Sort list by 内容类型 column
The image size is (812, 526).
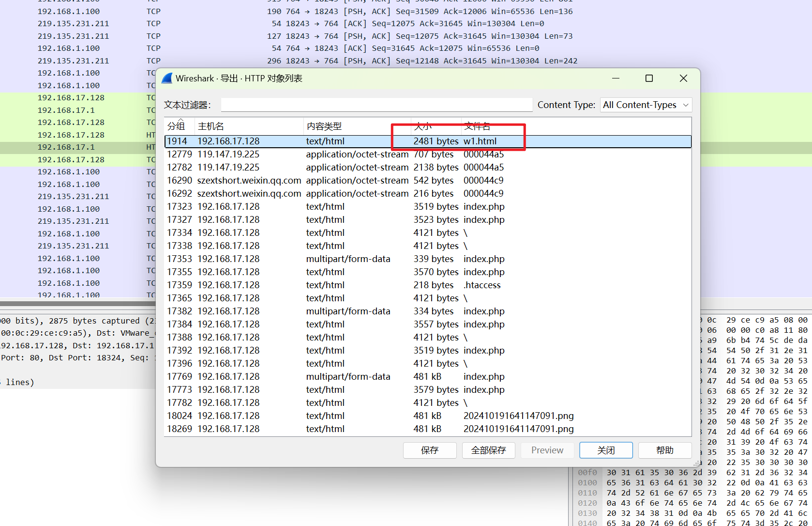click(324, 126)
